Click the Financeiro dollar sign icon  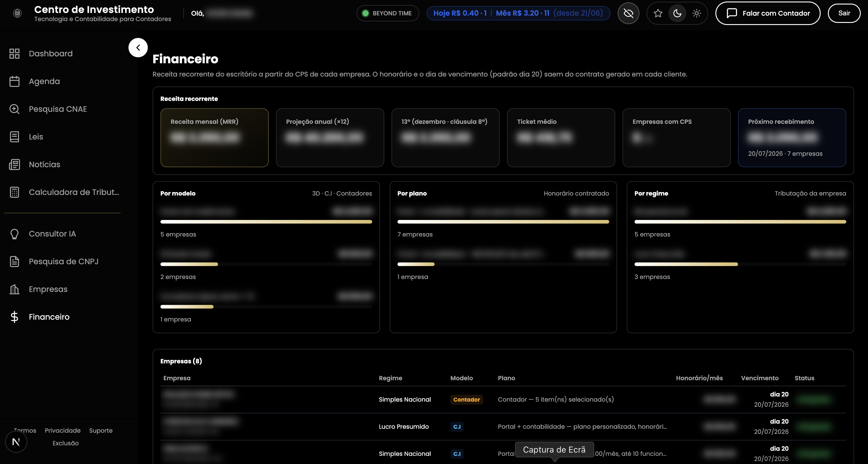click(14, 317)
